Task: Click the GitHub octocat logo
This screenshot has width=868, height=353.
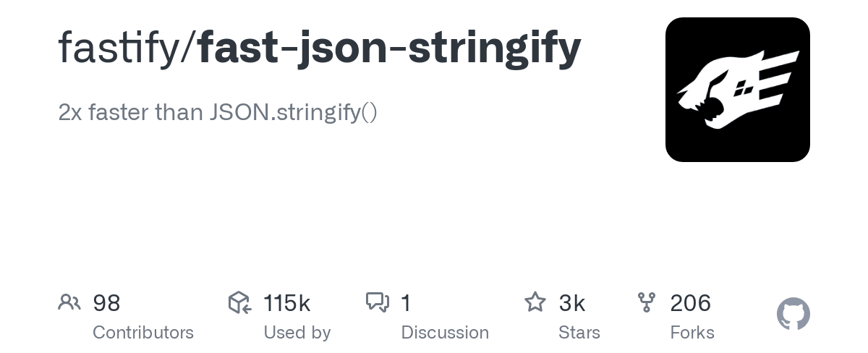Action: pyautogui.click(x=793, y=315)
